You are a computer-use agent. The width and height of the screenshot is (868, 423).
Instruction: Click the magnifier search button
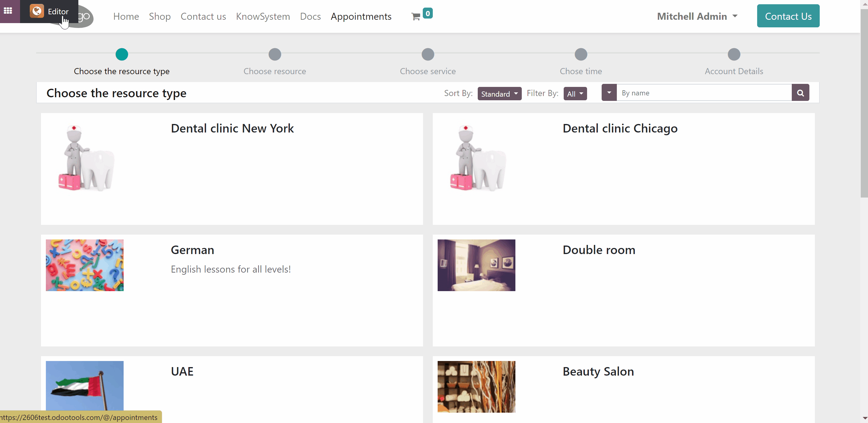[800, 93]
